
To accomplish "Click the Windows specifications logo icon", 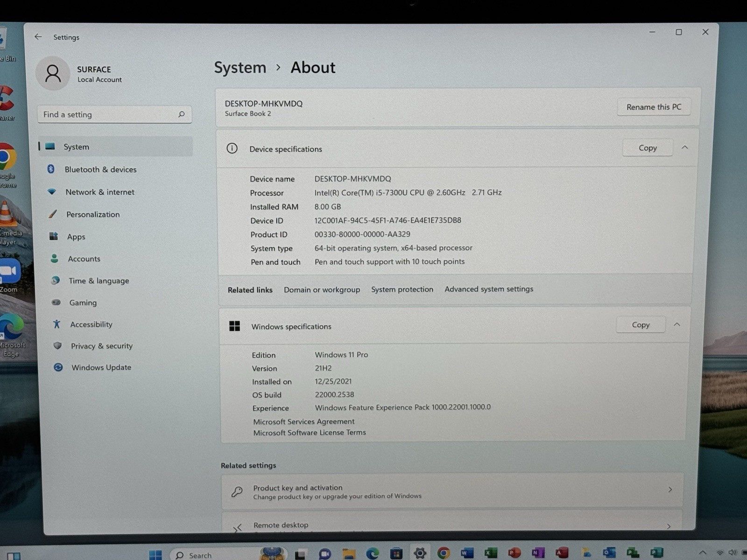I will tap(234, 326).
